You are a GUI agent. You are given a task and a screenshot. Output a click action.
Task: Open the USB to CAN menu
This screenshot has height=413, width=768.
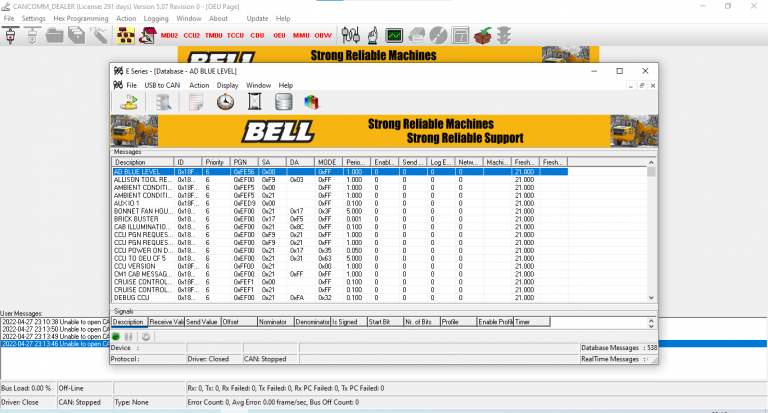pos(163,86)
